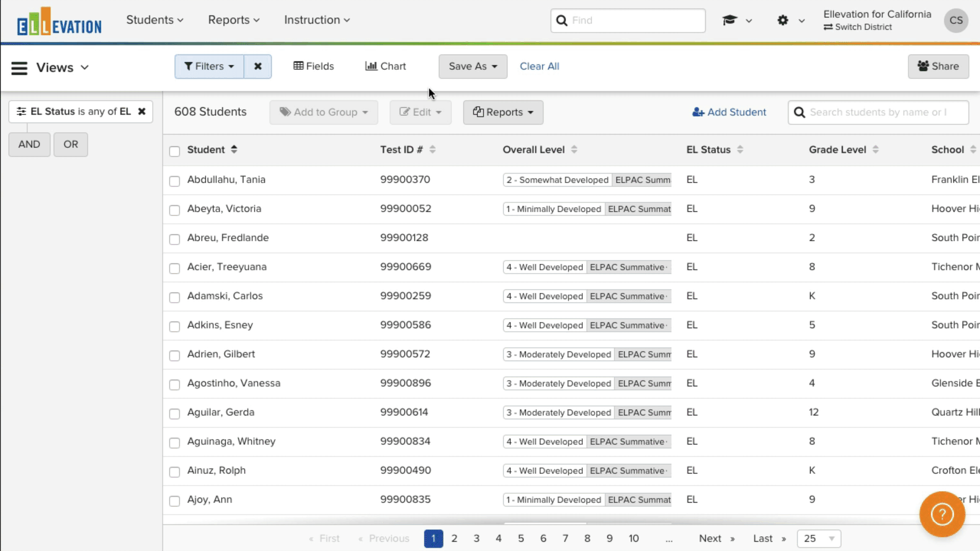980x551 pixels.
Task: Go to page 3
Action: (x=476, y=538)
